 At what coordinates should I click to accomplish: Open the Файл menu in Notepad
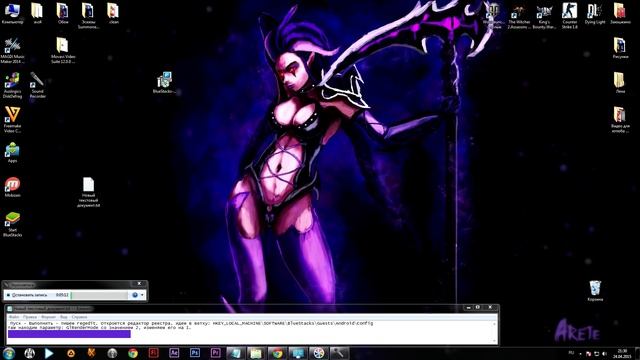point(14,317)
